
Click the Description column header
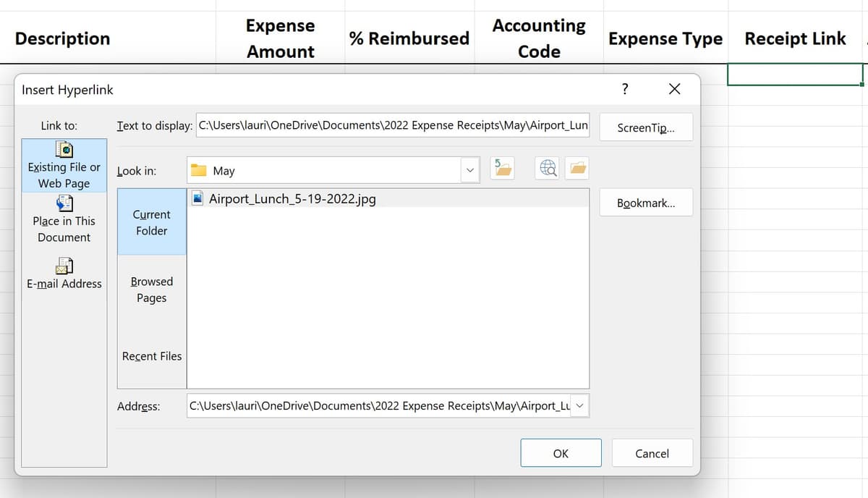pyautogui.click(x=63, y=38)
